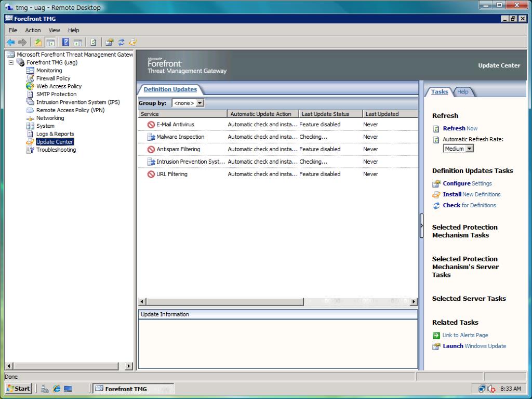Go back using the toolbar Back arrow

click(x=11, y=42)
